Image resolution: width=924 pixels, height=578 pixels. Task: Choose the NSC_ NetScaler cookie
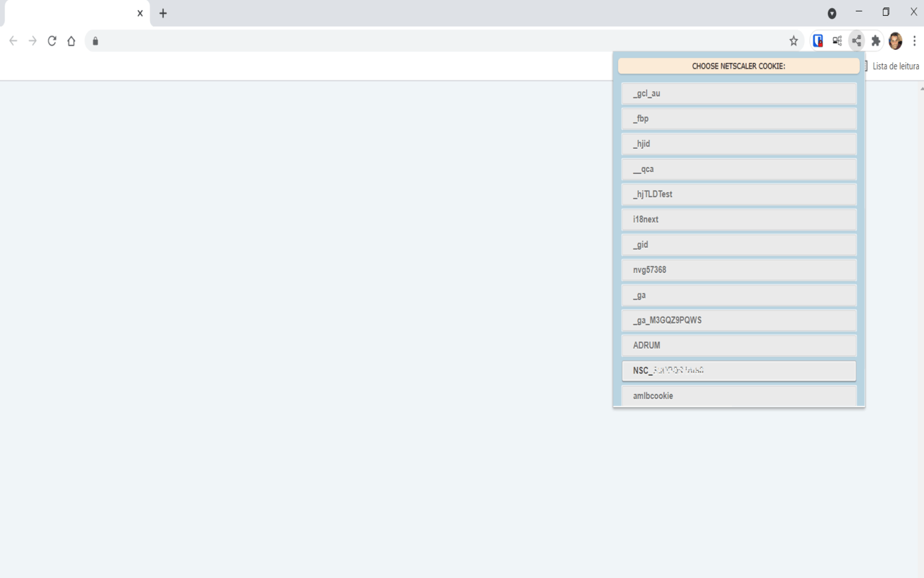[x=738, y=370]
